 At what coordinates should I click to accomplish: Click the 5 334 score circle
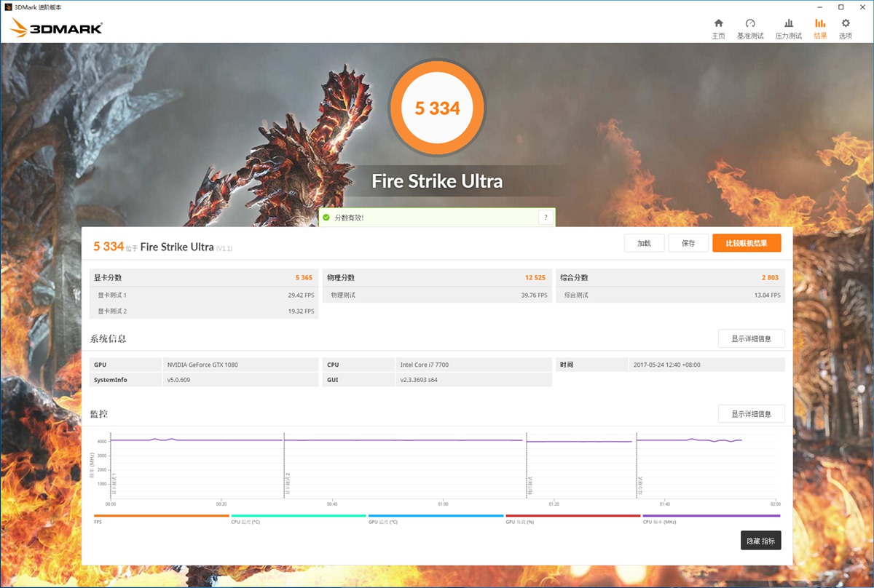(437, 108)
